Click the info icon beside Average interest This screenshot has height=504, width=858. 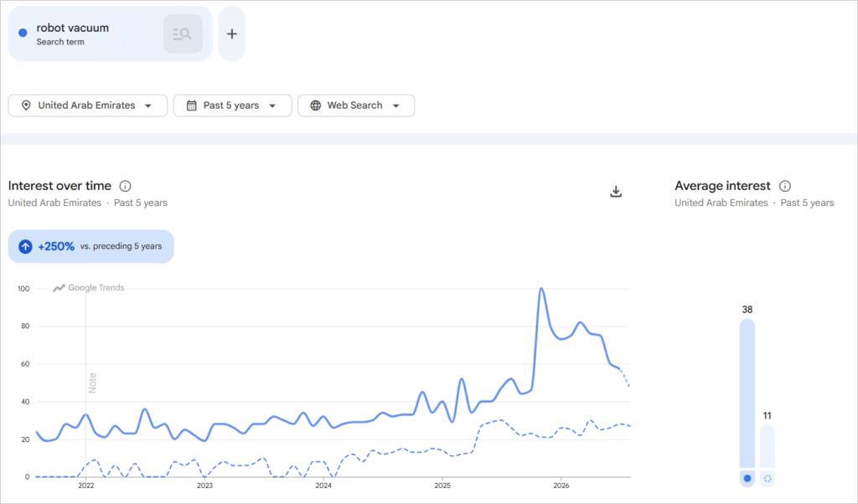coord(785,186)
